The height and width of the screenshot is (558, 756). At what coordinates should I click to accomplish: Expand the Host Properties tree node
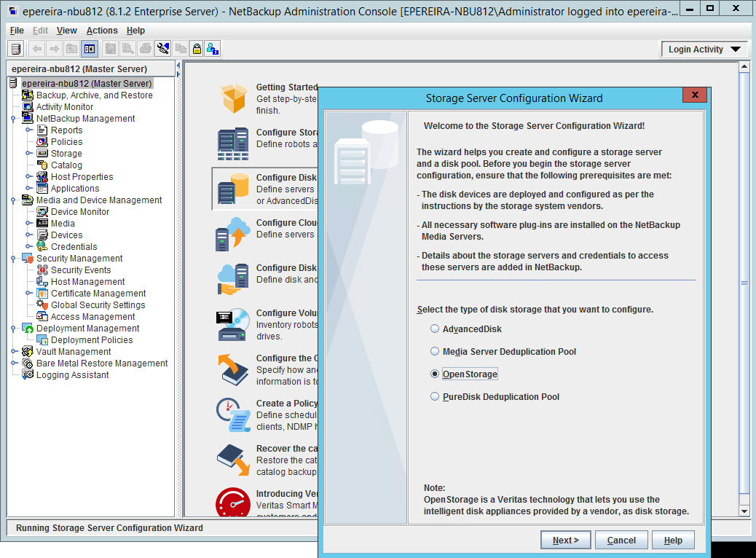[28, 177]
